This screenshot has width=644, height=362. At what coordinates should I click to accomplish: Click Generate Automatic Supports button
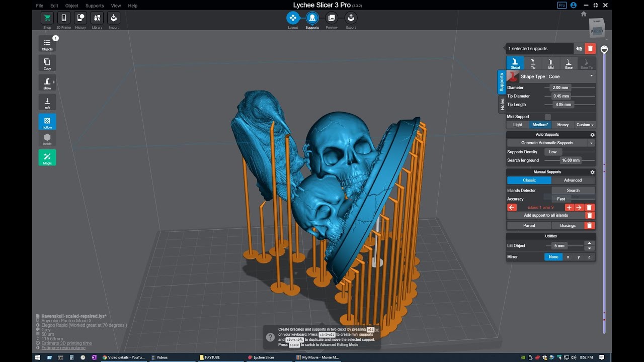pos(547,143)
